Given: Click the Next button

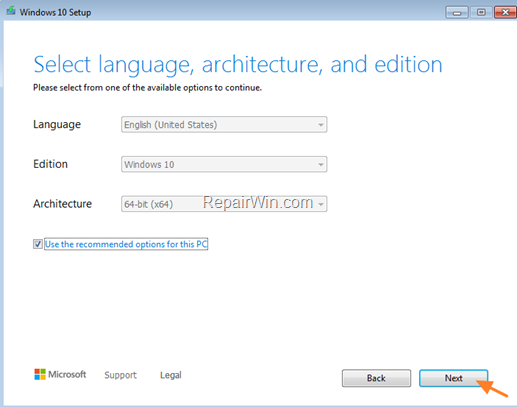Looking at the screenshot, I should (x=453, y=378).
